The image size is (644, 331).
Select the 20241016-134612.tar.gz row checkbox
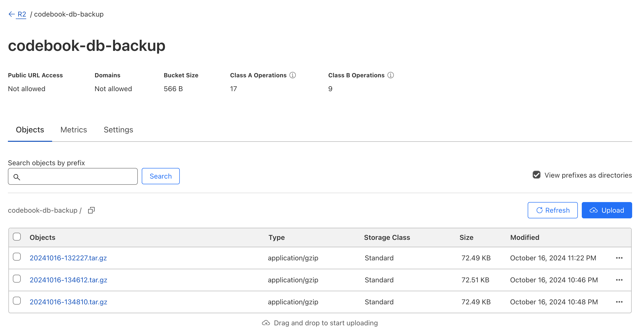[x=17, y=279]
